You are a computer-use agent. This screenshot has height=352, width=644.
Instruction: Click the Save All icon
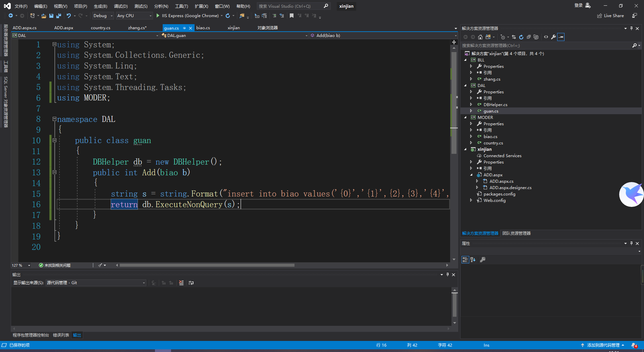tap(59, 16)
